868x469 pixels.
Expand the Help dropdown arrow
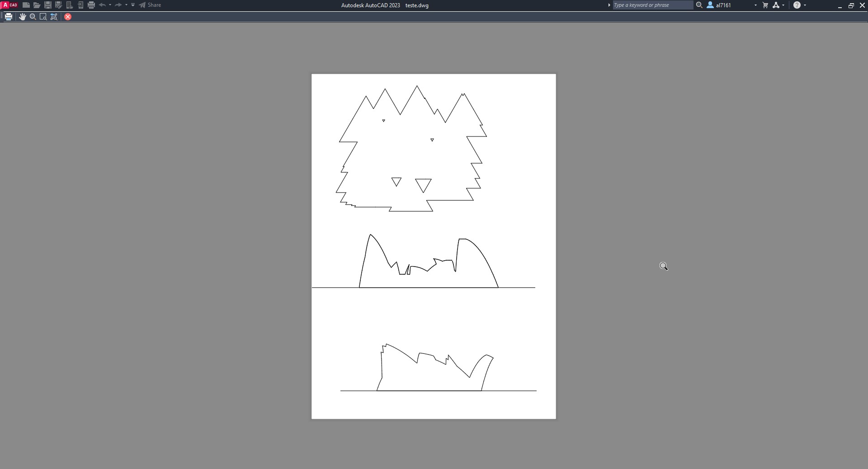point(805,5)
